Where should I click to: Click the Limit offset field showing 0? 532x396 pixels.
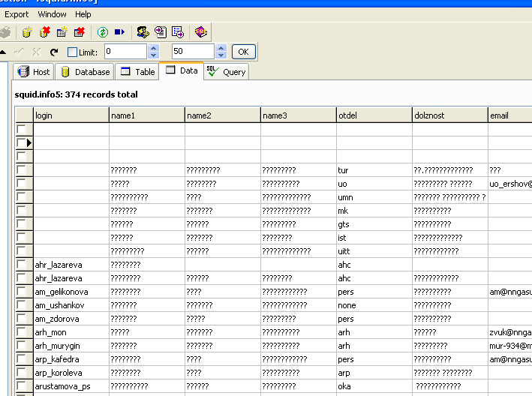(125, 52)
